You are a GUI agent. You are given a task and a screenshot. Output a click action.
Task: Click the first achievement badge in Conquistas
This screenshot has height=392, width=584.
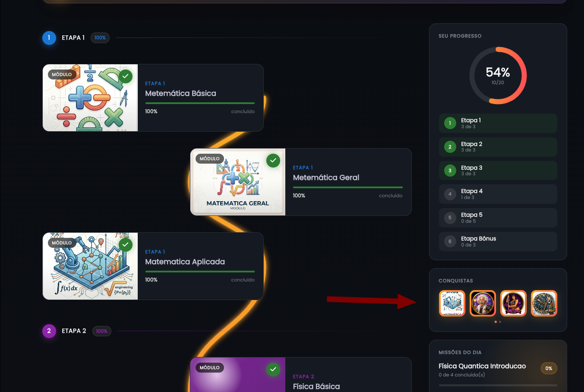pyautogui.click(x=452, y=303)
